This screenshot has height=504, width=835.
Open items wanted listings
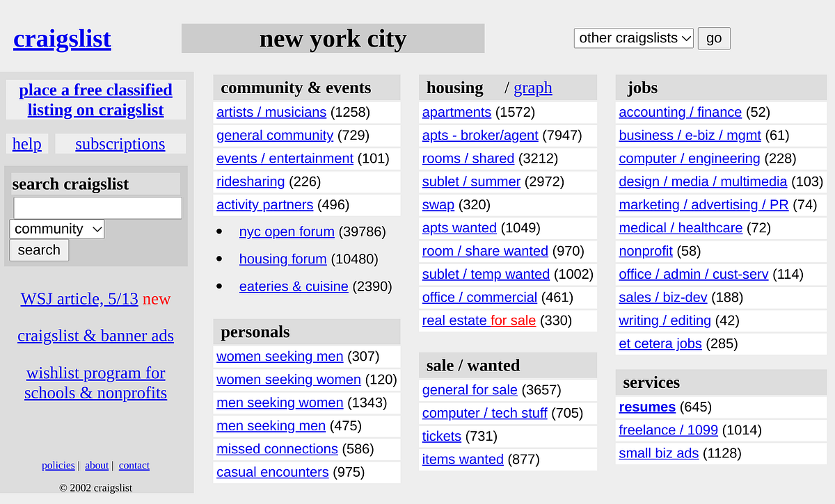click(x=463, y=460)
